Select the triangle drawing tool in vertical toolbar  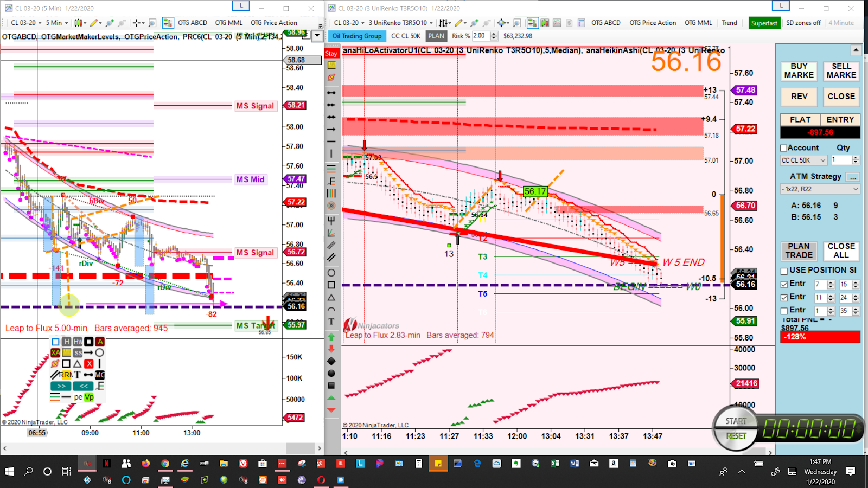click(x=331, y=298)
